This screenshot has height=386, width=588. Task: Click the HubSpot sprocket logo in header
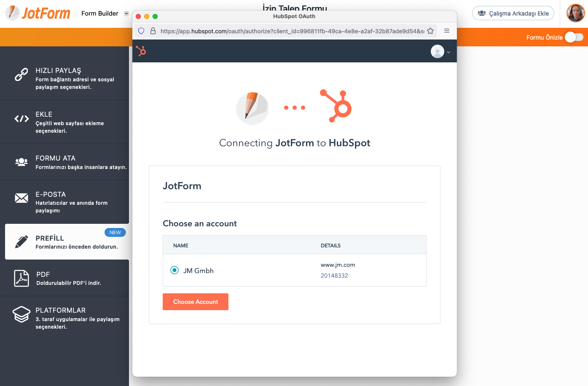141,51
